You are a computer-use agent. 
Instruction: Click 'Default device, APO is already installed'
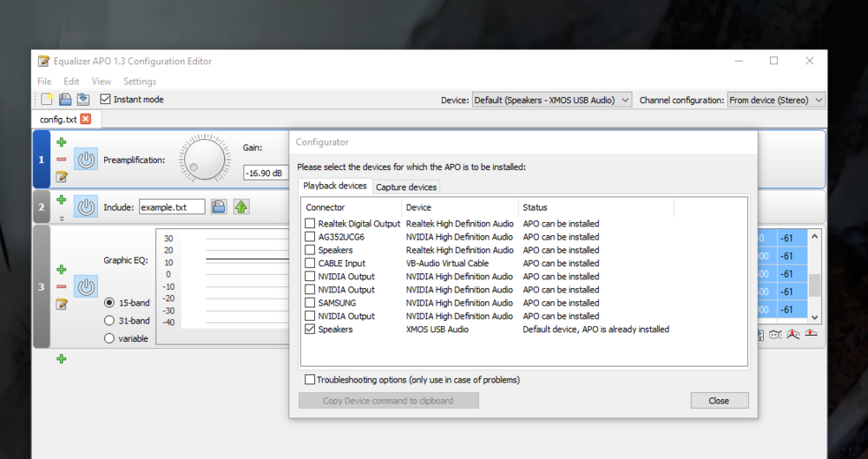596,330
